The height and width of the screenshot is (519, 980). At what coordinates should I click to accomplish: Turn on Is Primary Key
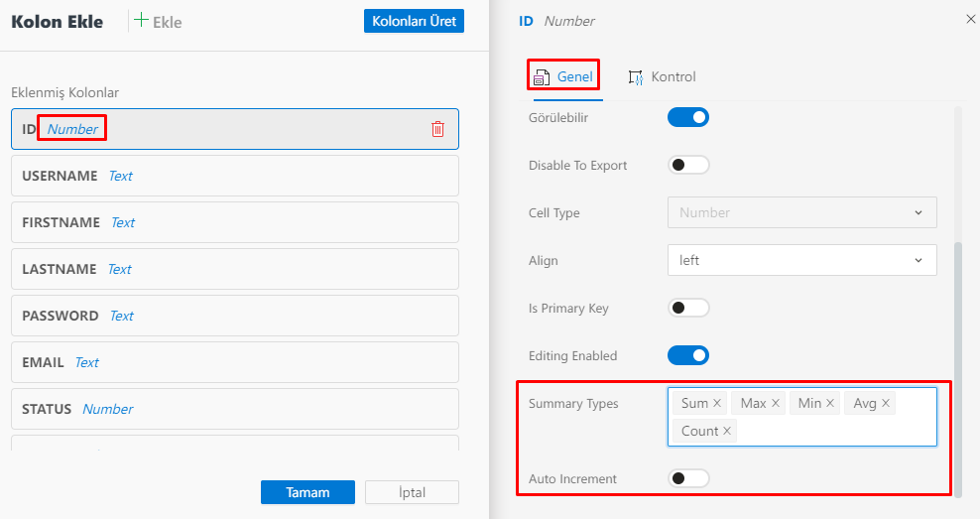tap(688, 309)
